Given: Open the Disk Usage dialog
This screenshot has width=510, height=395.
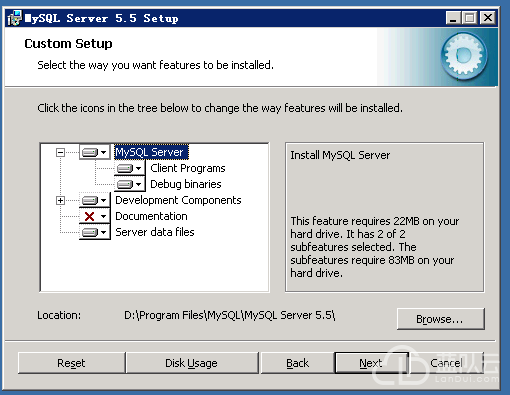Looking at the screenshot, I should point(192,363).
